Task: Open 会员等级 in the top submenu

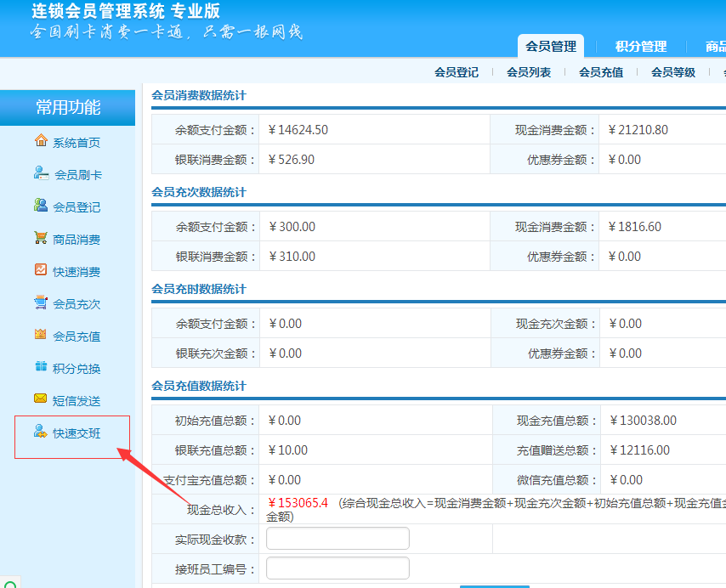Action: click(x=673, y=72)
